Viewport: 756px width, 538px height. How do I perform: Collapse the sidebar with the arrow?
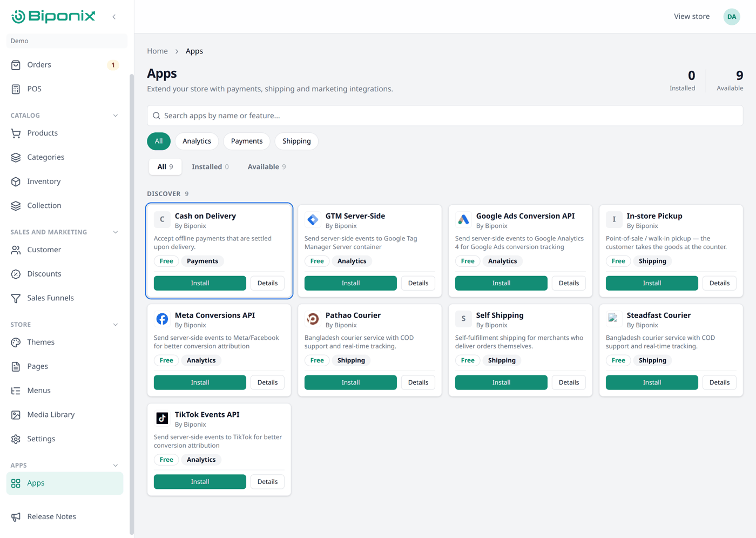click(114, 17)
